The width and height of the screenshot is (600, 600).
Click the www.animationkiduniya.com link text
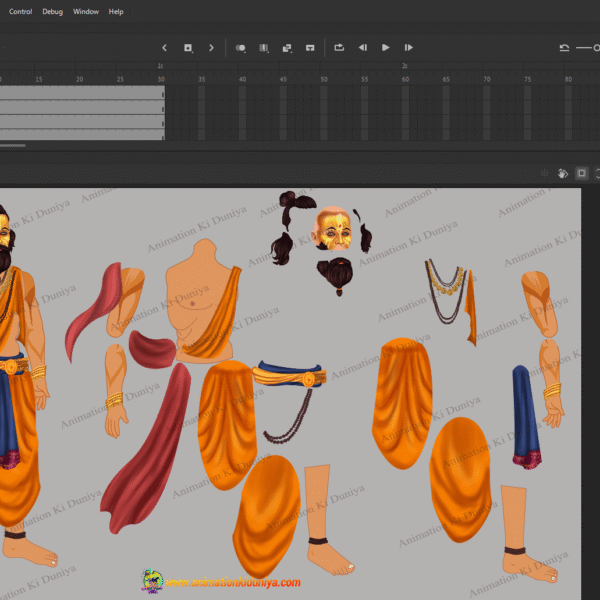[x=233, y=582]
